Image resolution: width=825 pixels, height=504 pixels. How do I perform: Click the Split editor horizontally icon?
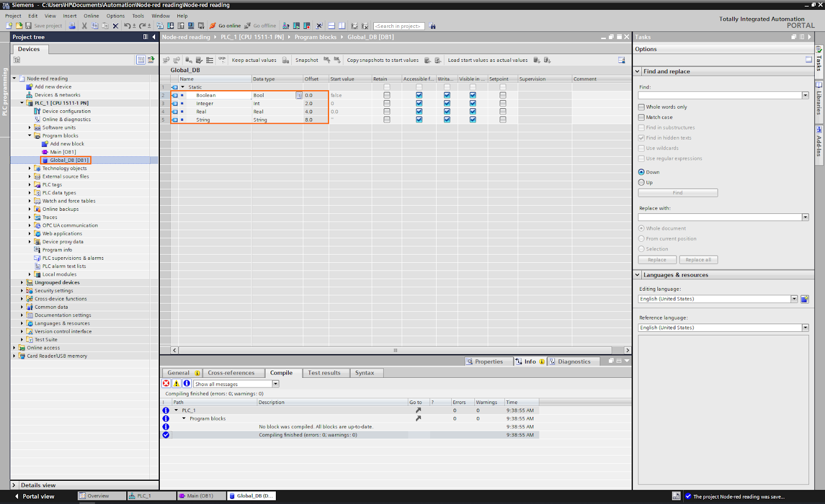coord(332,26)
